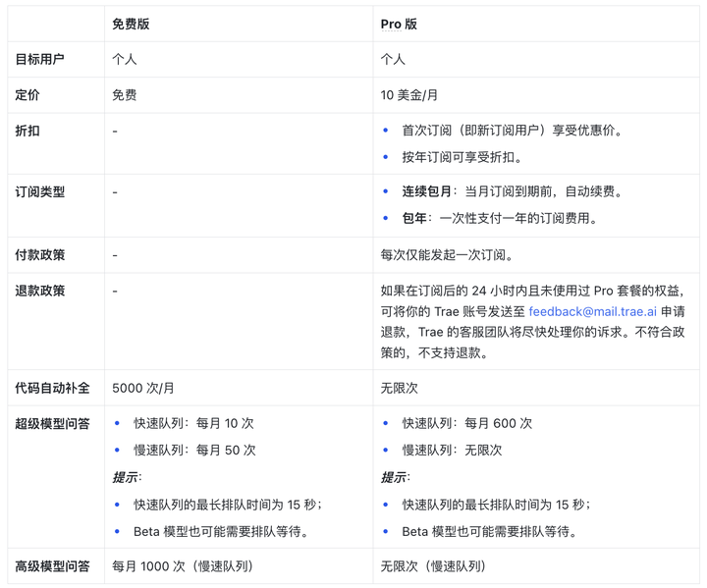Click the 免费版 column header

[x=134, y=24]
